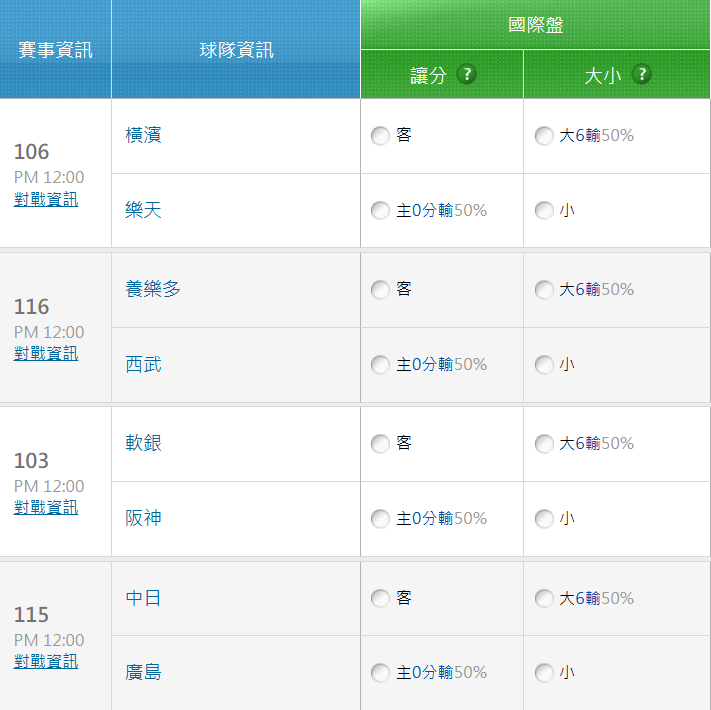The height and width of the screenshot is (710, 711).
Task: Click the 橫濱 team name
Action: click(x=144, y=135)
